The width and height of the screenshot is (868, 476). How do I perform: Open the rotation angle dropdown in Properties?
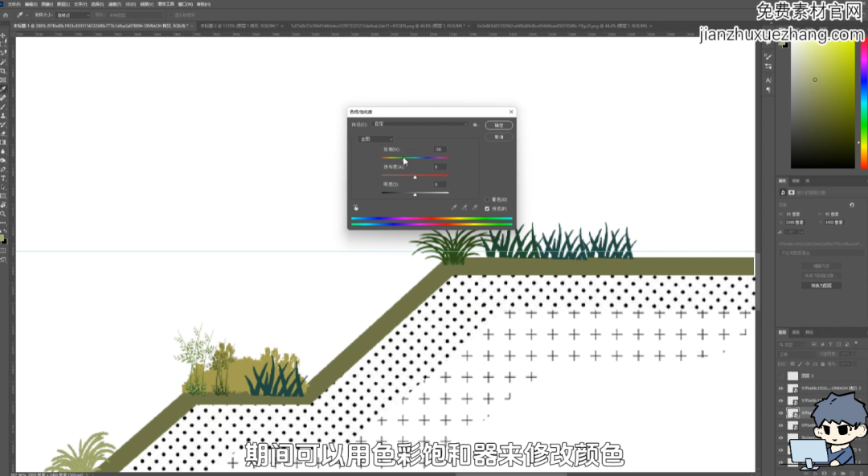(x=801, y=232)
